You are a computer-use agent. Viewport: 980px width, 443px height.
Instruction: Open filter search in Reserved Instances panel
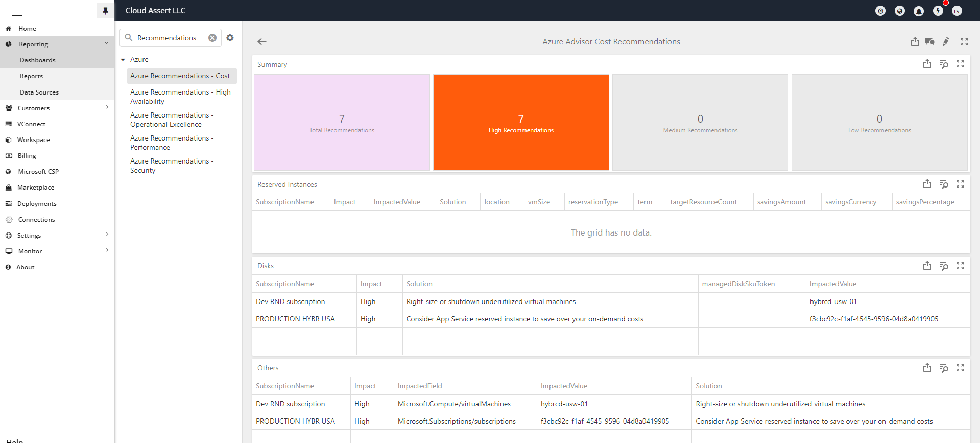click(x=944, y=184)
